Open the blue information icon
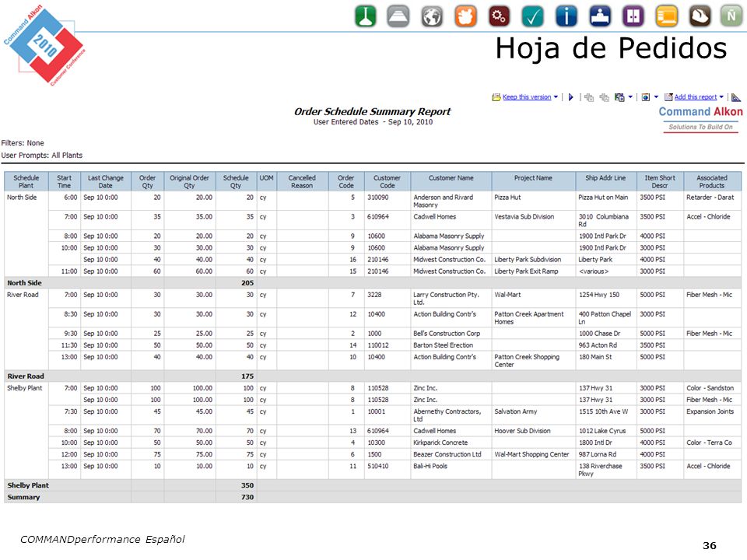The height and width of the screenshot is (560, 747). 566,16
